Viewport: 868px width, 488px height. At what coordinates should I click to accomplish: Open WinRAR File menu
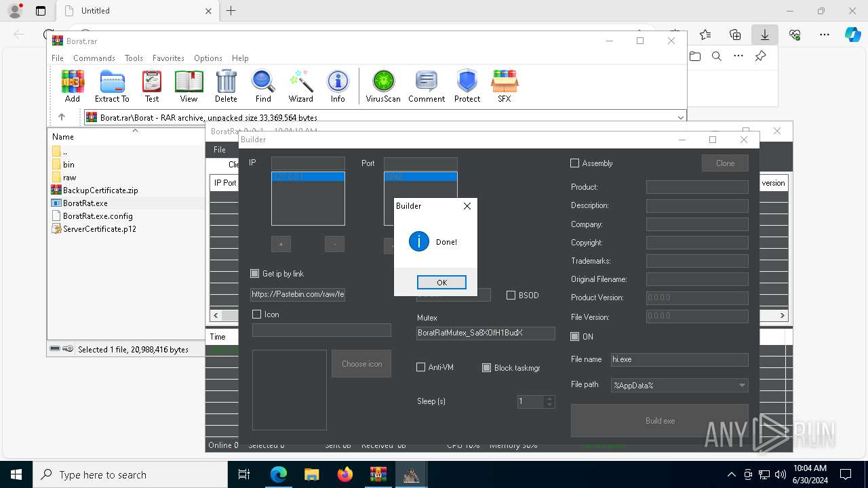coord(58,58)
